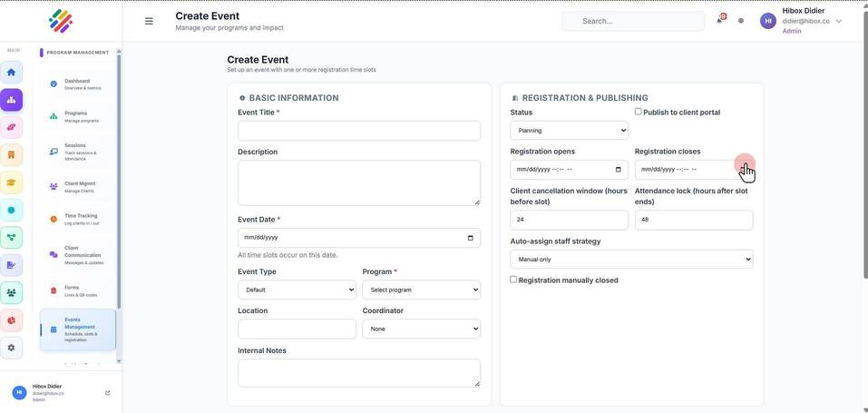Open the orange building rail icon
868x413 pixels.
click(11, 155)
